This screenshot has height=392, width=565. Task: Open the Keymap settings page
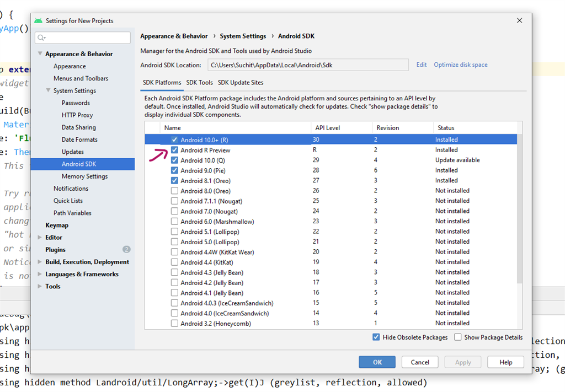click(x=57, y=225)
